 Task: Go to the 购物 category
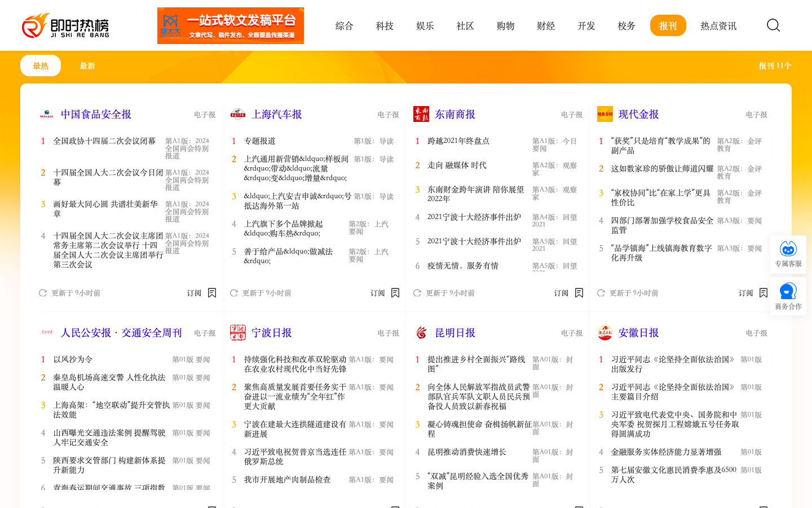point(506,25)
